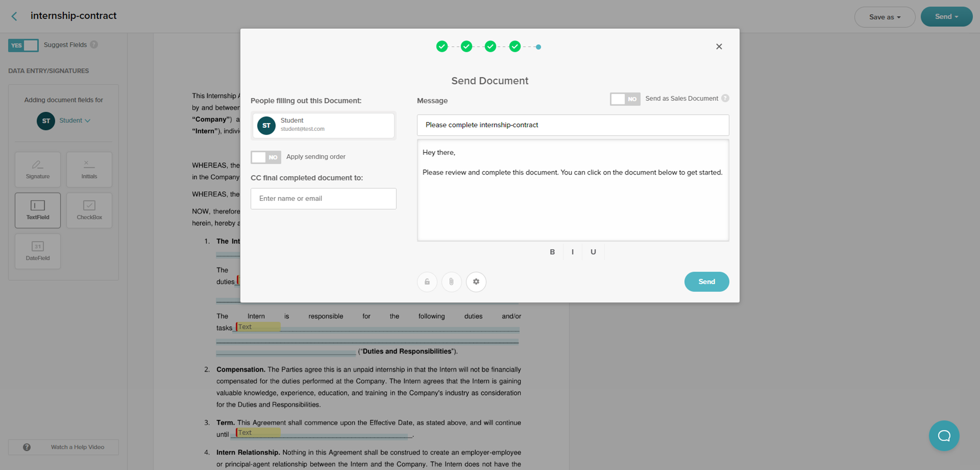Select the CheckBox field tool
Viewport: 980px width, 470px height.
[89, 210]
